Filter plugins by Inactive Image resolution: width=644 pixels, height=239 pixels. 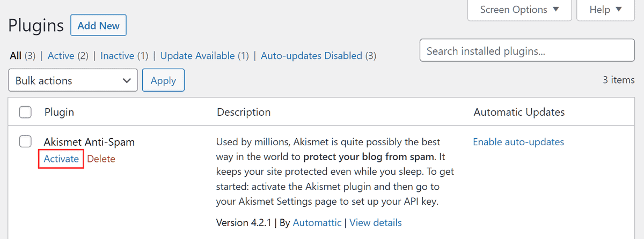(118, 56)
